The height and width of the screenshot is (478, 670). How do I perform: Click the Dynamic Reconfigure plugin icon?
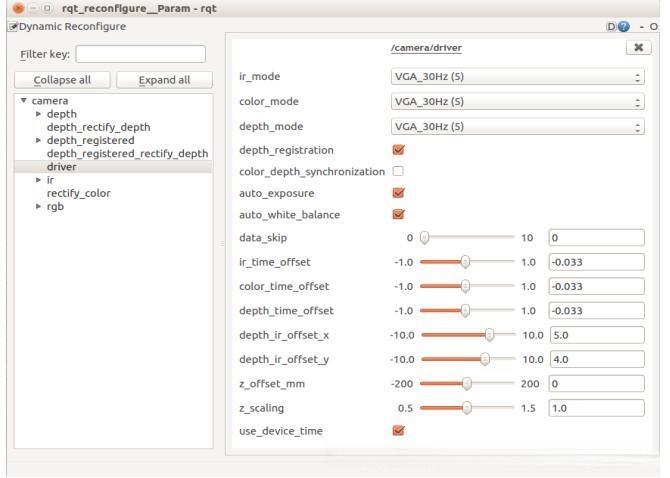[13, 26]
